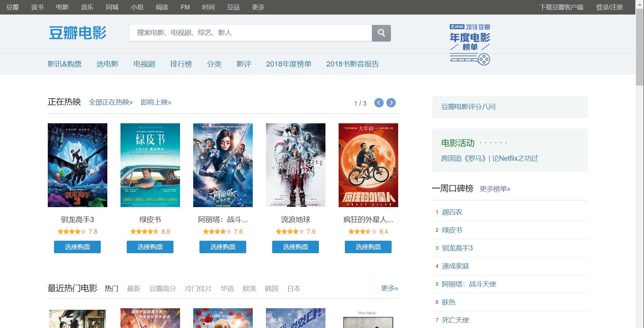Viewport: 644px width, 328px height.
Task: Click 流浪地球 title under poster
Action: pos(296,220)
